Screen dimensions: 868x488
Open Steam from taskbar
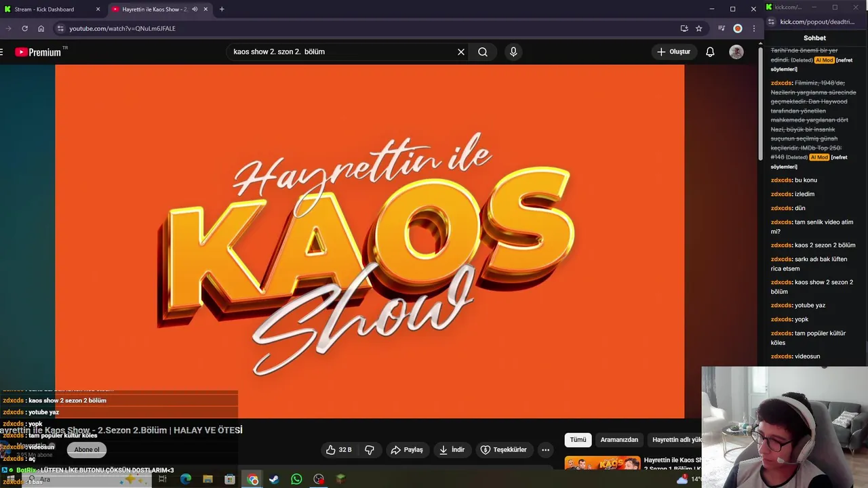coord(274,479)
